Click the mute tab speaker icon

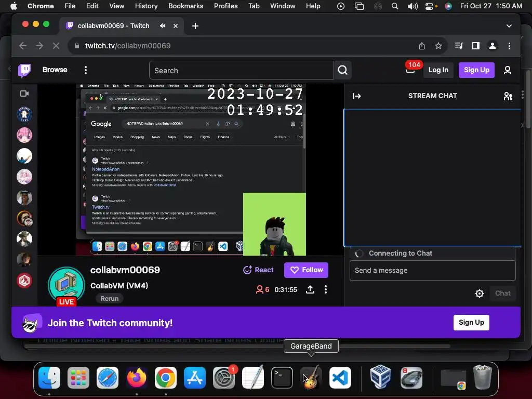[x=163, y=26]
